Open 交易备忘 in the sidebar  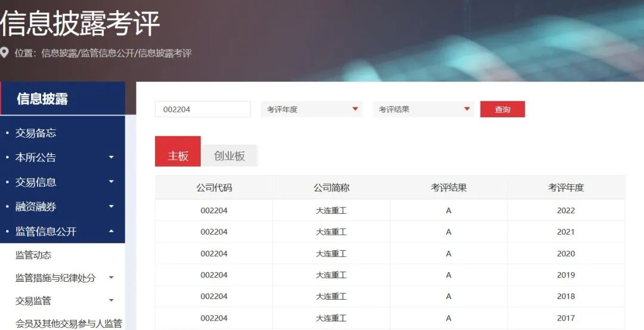click(x=36, y=133)
